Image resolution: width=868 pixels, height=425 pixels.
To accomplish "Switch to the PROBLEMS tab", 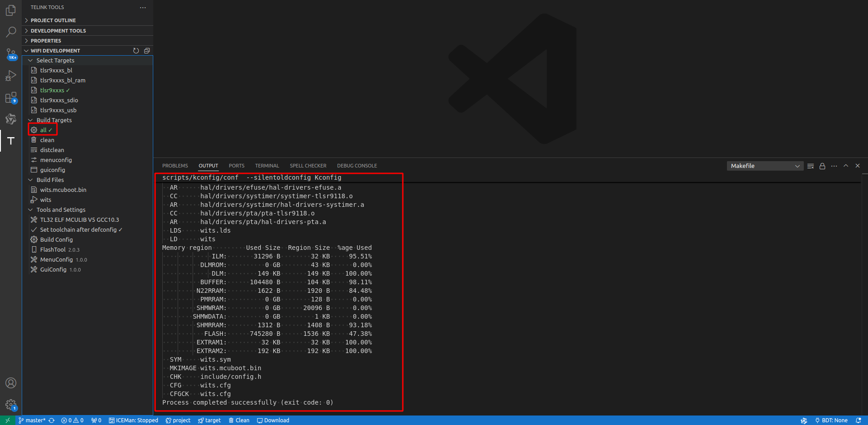I will [175, 166].
